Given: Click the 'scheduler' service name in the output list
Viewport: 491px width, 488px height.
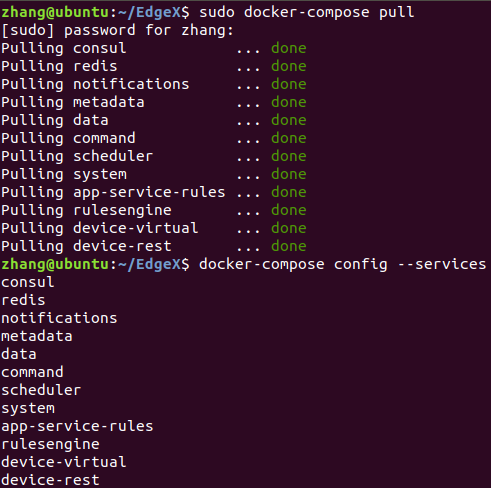Looking at the screenshot, I should pyautogui.click(x=41, y=390).
